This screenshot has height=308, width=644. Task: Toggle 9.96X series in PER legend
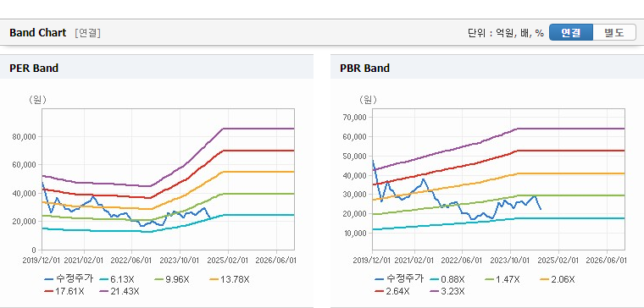pos(172,279)
